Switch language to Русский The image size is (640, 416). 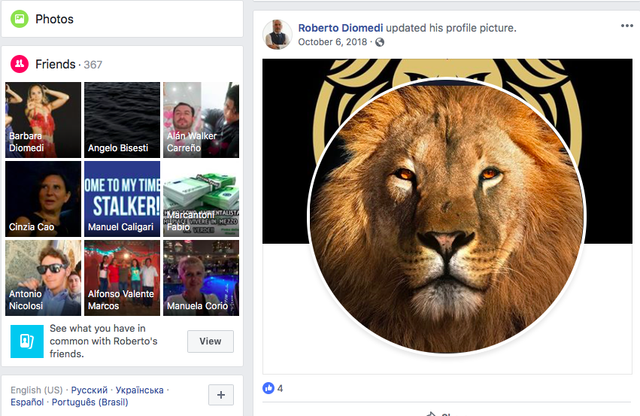pos(89,390)
